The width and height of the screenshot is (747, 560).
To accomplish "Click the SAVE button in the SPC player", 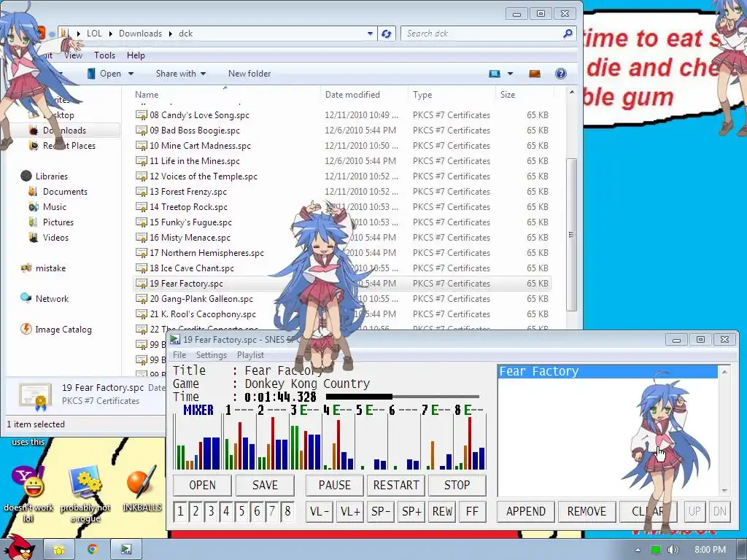I will coord(265,485).
